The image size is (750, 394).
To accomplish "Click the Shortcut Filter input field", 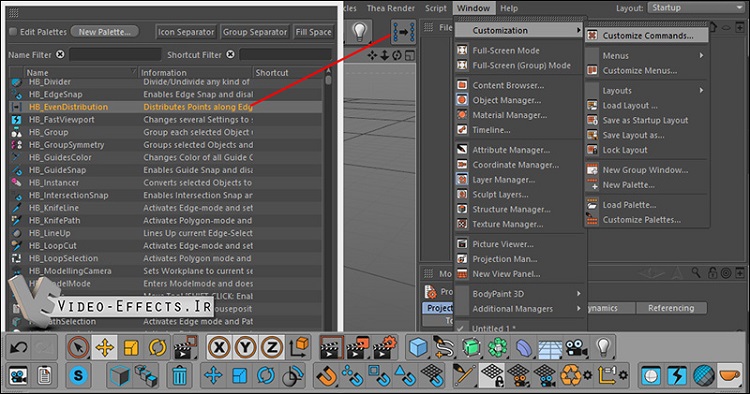I will [285, 55].
